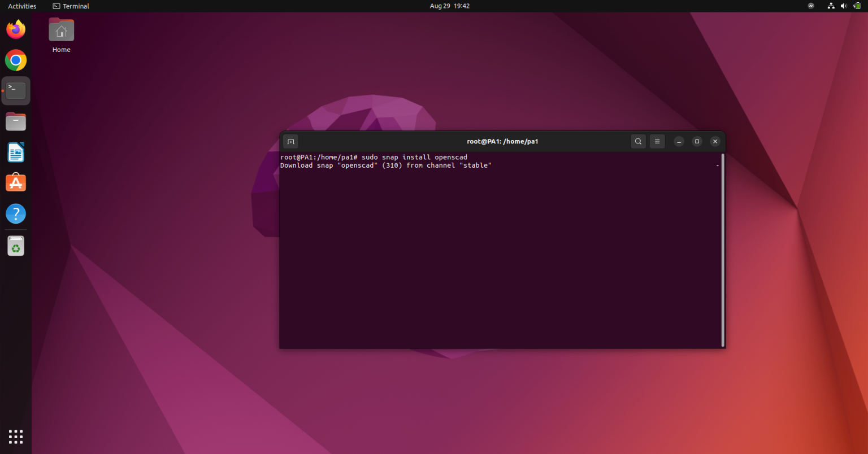Screen dimensions: 868x454
Task: Open a new terminal tab
Action: (290, 141)
